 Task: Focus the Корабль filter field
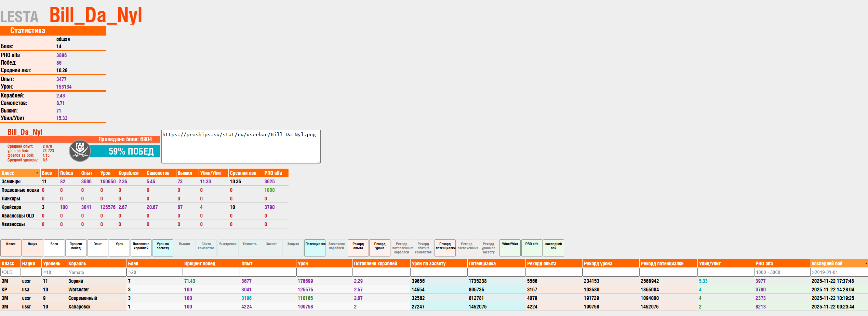(x=97, y=272)
